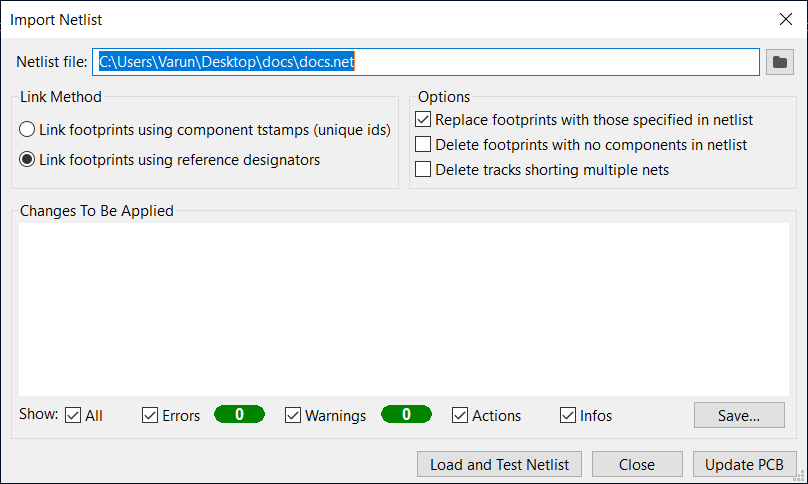Click the Close button
808x484 pixels.
pyautogui.click(x=637, y=464)
